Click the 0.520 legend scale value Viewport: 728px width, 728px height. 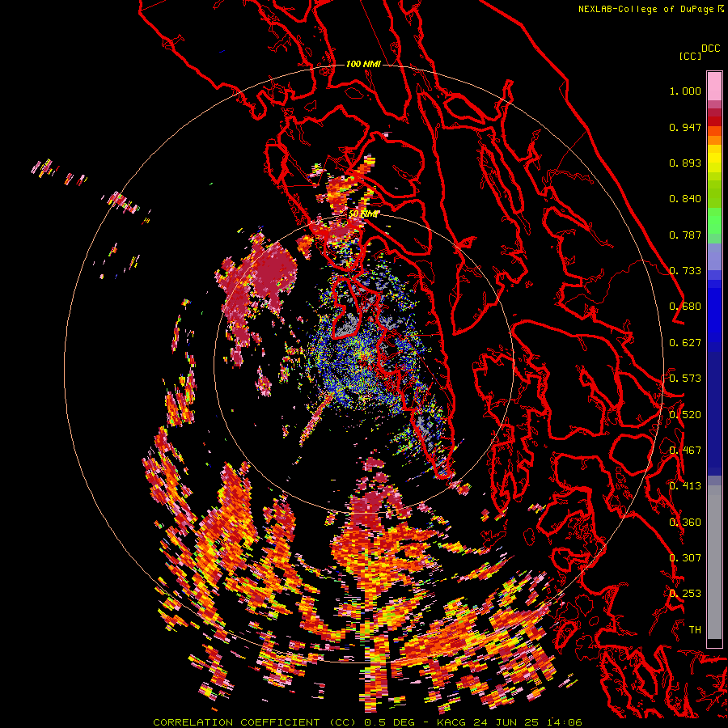click(x=686, y=415)
